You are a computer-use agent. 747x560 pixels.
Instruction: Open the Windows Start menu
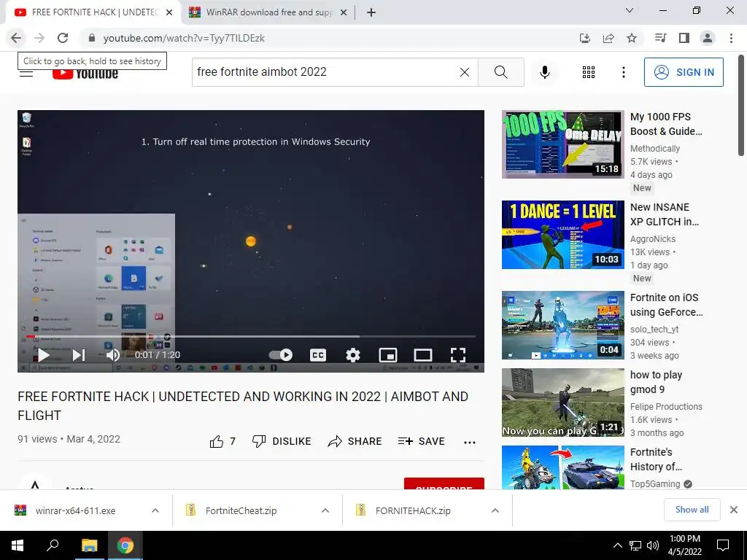tap(17, 545)
